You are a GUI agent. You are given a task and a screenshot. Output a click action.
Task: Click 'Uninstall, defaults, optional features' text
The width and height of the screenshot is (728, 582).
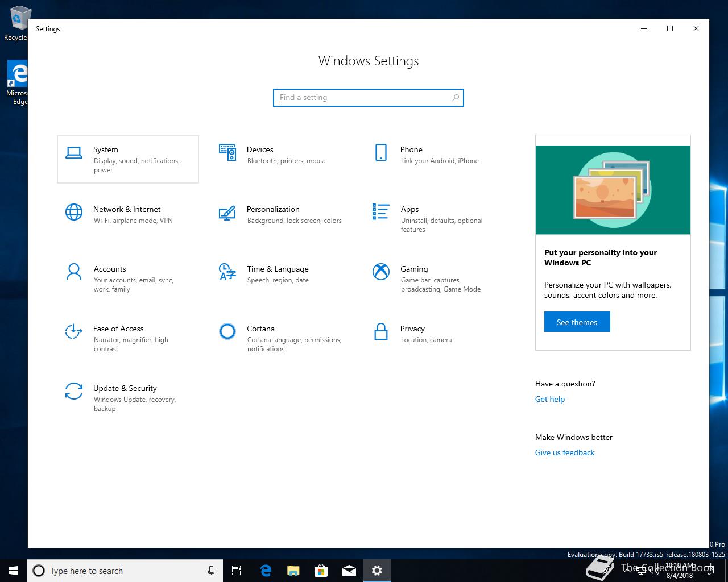[441, 225]
